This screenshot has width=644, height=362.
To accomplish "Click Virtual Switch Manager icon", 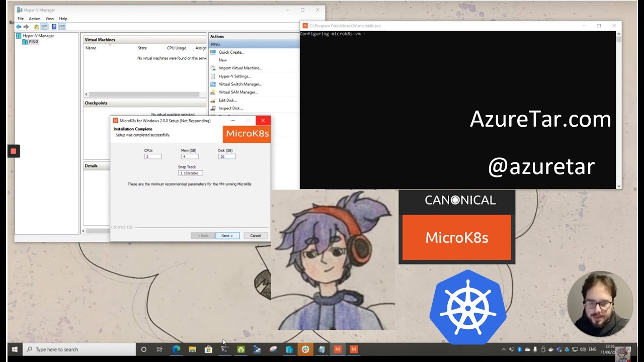I will [x=213, y=84].
